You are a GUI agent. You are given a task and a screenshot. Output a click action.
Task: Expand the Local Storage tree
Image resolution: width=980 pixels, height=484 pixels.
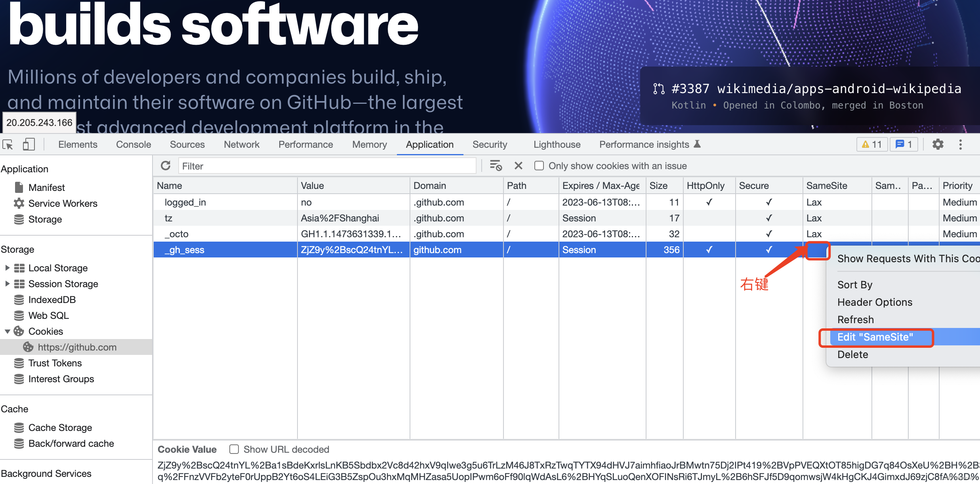[x=7, y=268]
